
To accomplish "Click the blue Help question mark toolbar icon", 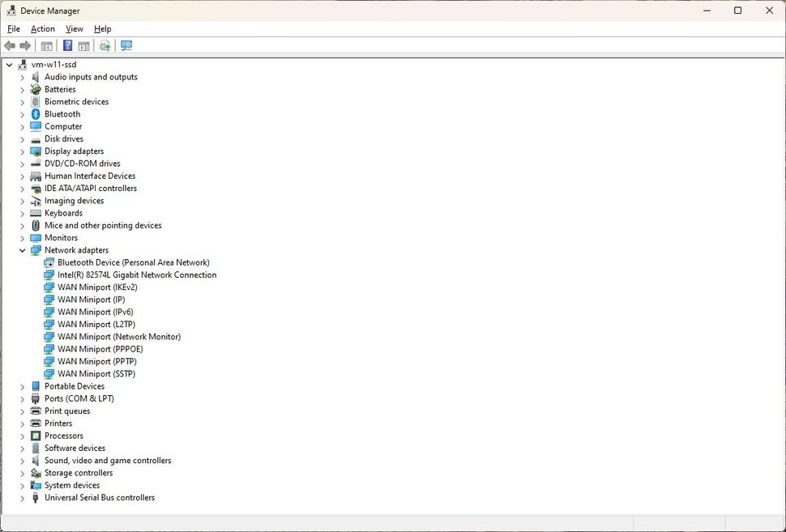I will pyautogui.click(x=68, y=46).
